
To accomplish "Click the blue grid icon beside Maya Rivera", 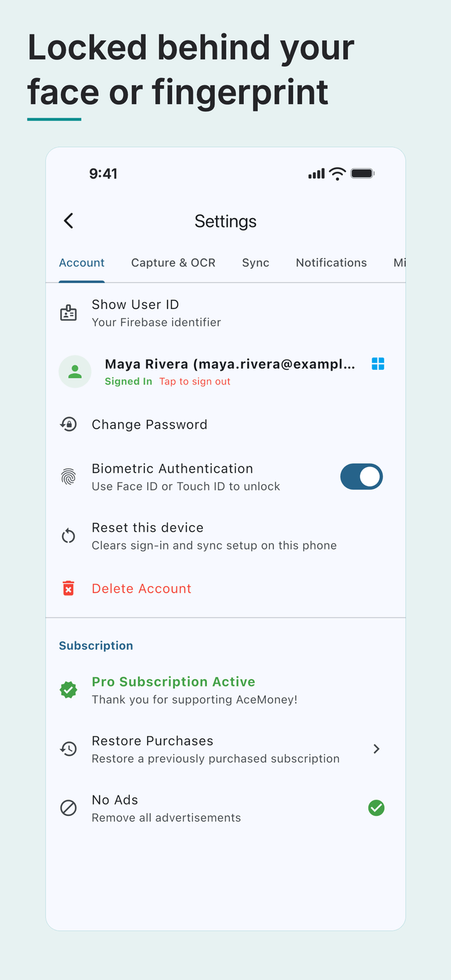I will 378,364.
